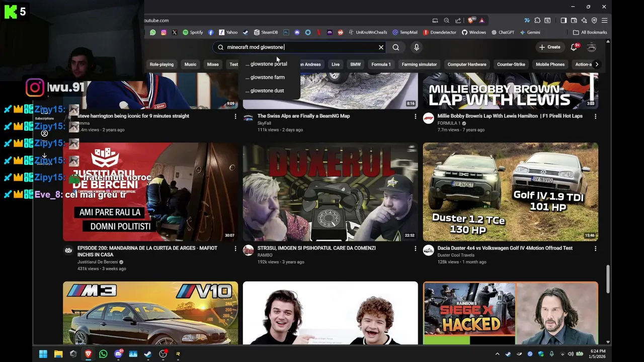Viewport: 644px width, 362px height.
Task: Open WhatsApp from taskbar
Action: [x=103, y=354]
